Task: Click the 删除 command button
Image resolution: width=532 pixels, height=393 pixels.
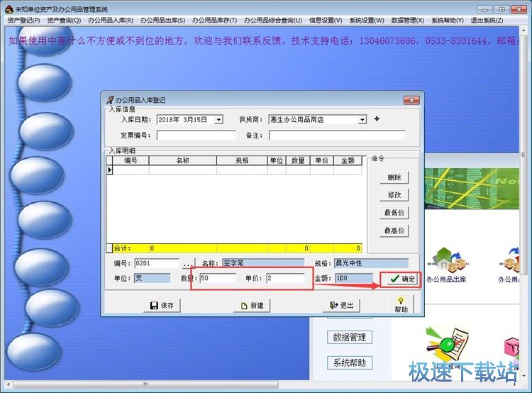Action: click(394, 177)
